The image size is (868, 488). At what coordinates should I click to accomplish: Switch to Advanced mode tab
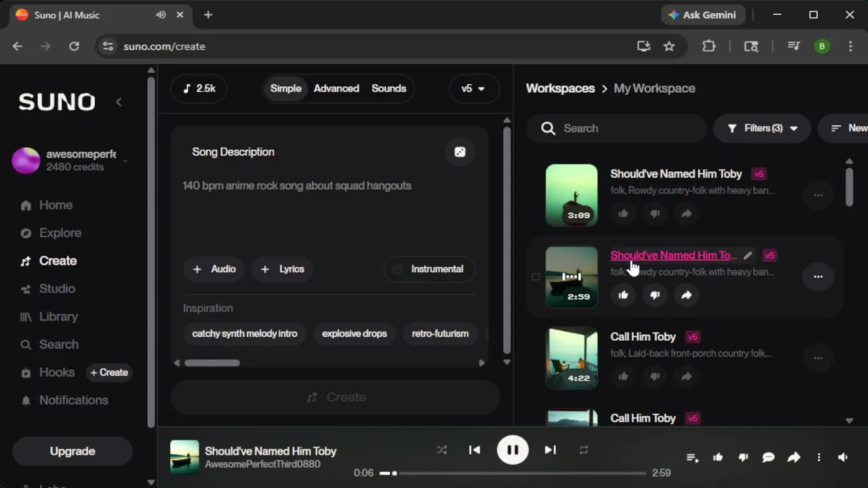coord(336,89)
